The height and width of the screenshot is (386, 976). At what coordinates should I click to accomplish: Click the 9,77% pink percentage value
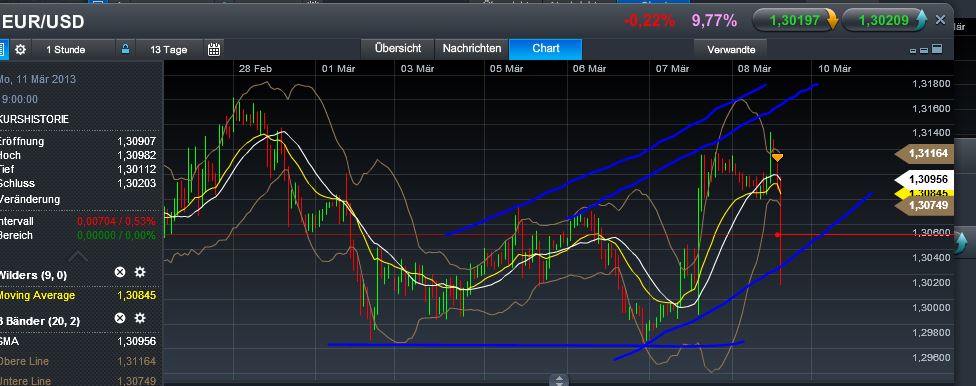tap(714, 21)
